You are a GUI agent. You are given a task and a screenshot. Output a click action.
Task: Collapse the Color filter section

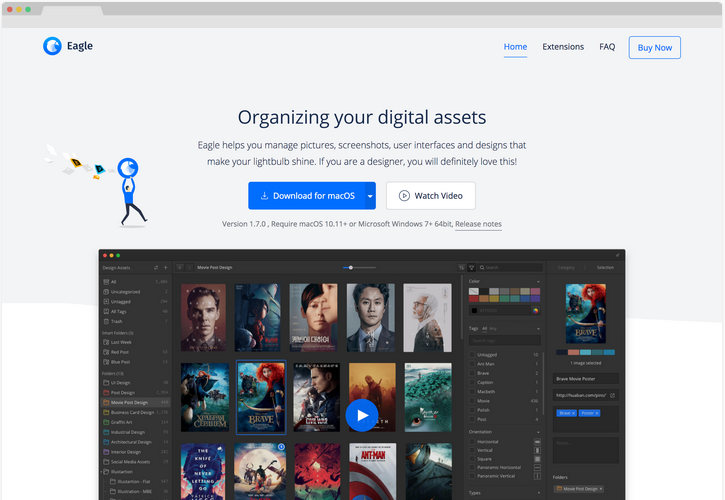click(x=538, y=282)
